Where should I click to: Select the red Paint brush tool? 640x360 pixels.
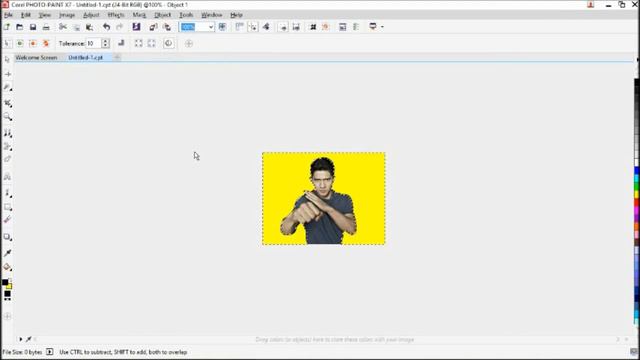tap(7, 220)
